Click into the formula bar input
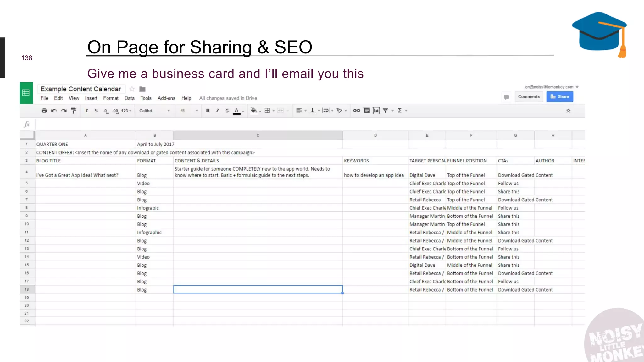The width and height of the screenshot is (644, 362). (310, 124)
